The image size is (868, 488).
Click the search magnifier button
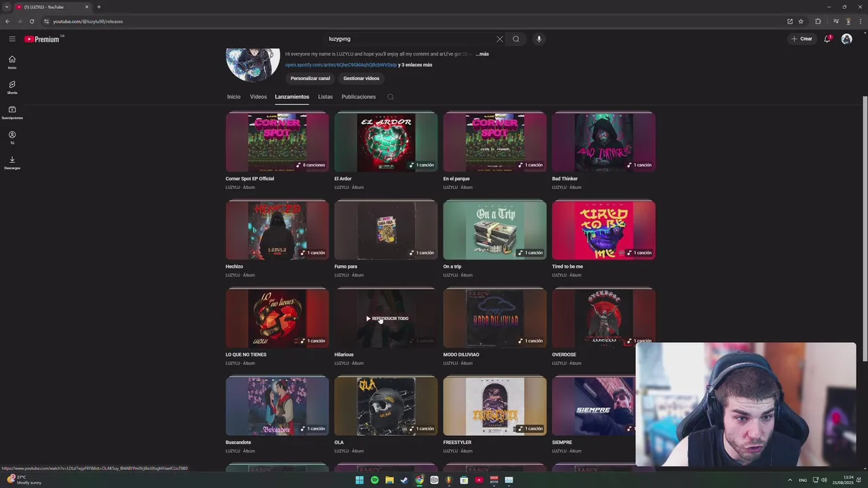tap(516, 39)
